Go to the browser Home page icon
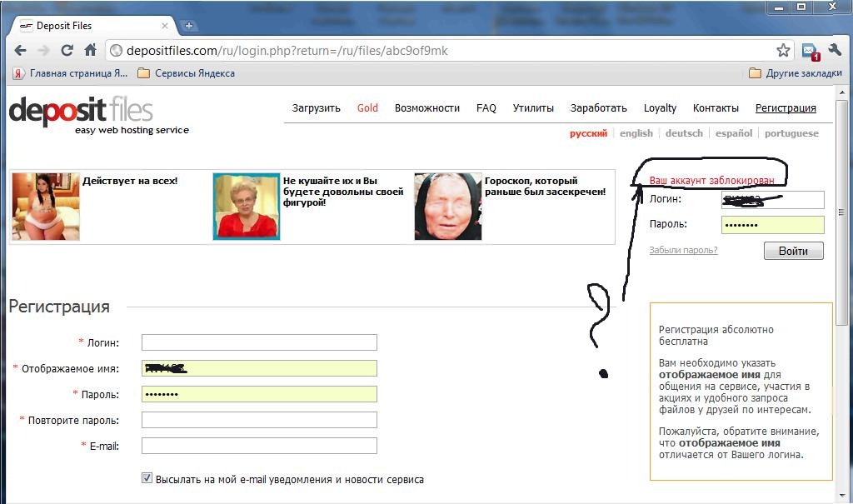 [x=90, y=50]
